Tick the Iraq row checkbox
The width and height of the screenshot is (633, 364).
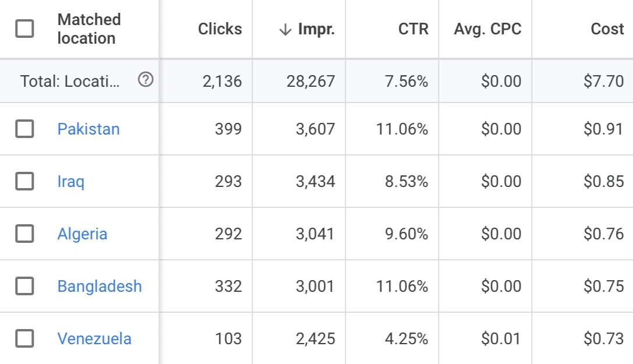pos(24,181)
